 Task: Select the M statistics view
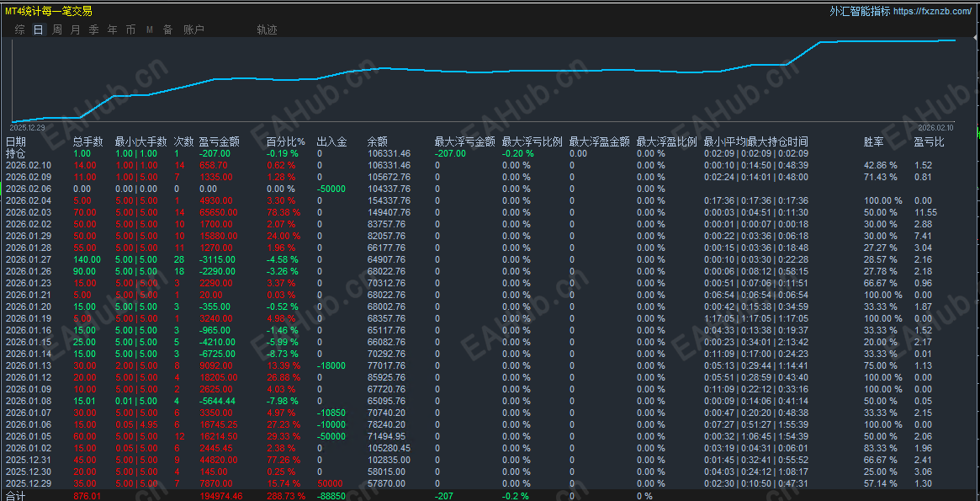coord(149,29)
